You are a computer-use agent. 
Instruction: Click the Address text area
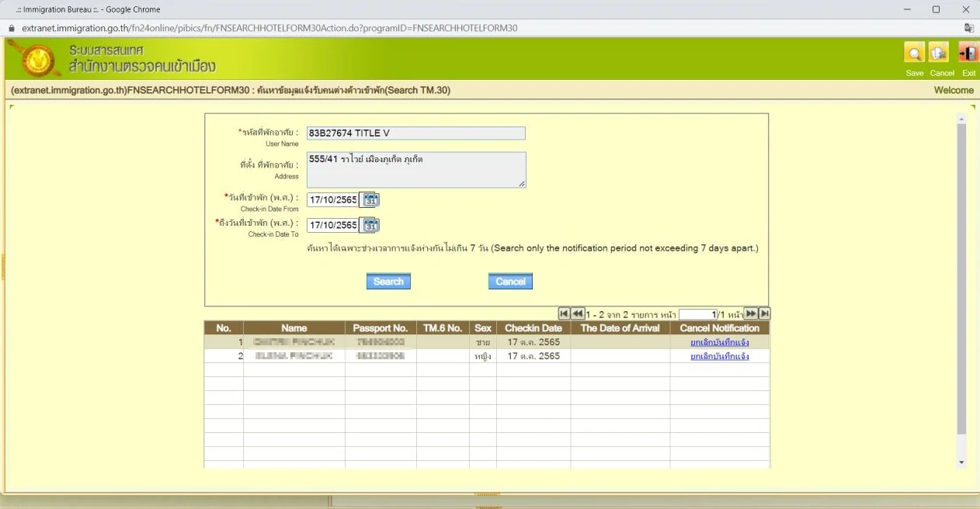pos(416,169)
